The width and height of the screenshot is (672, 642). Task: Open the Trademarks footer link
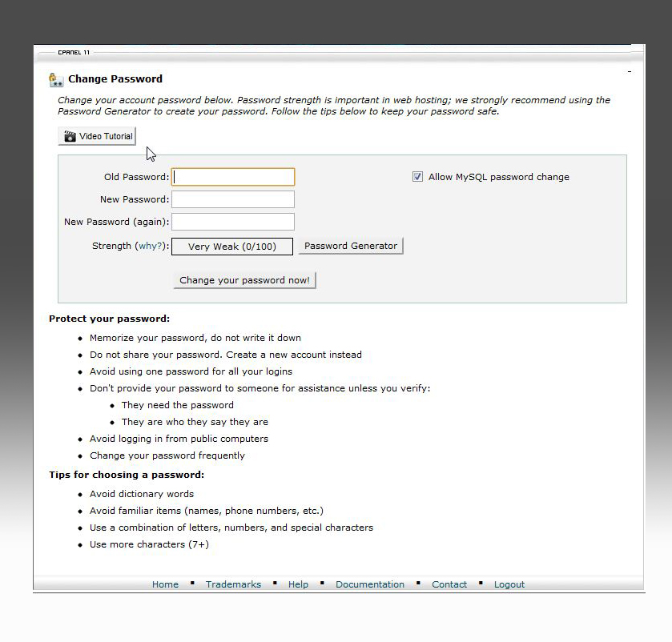pos(233,584)
